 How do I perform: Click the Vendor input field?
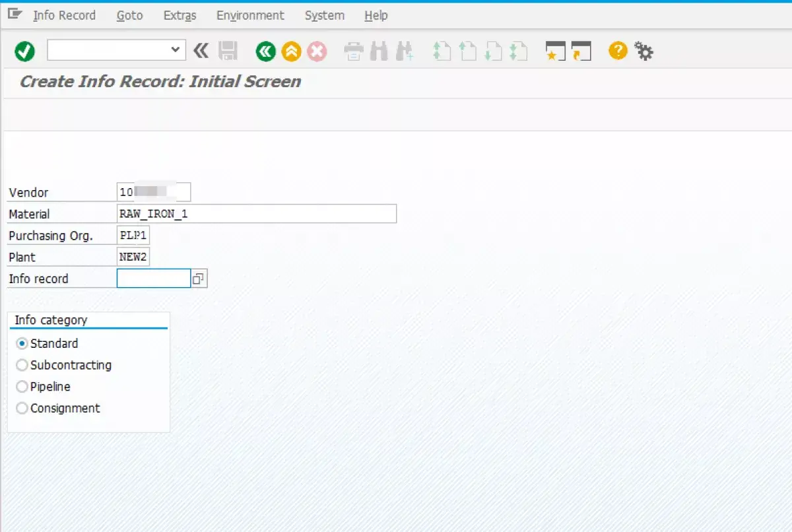coord(154,192)
